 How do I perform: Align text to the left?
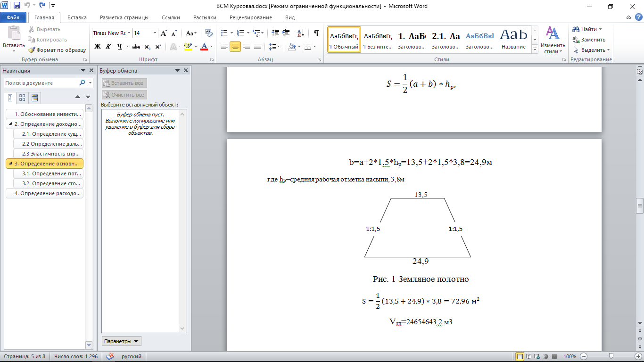pyautogui.click(x=224, y=47)
